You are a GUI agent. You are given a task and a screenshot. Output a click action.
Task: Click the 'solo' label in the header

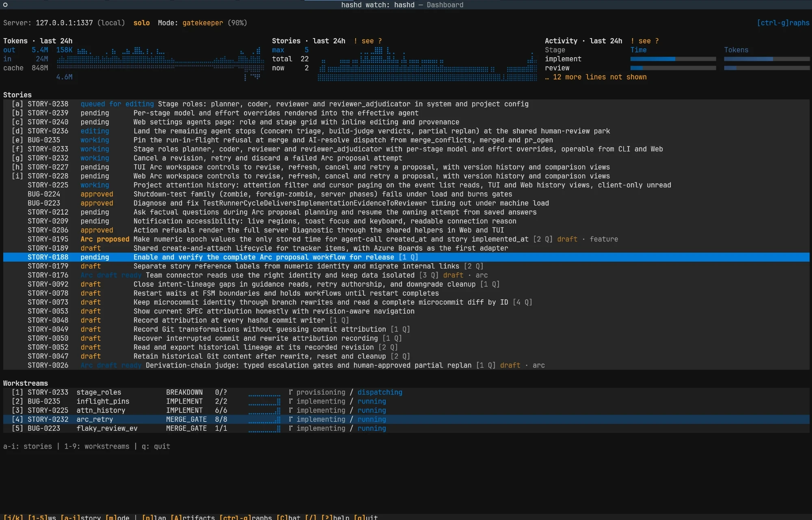(142, 23)
